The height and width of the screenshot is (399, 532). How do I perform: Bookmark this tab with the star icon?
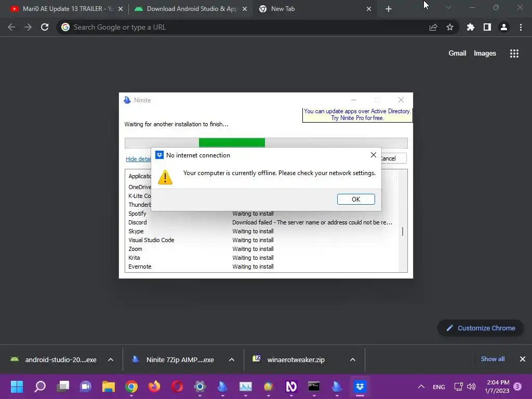[x=450, y=27]
